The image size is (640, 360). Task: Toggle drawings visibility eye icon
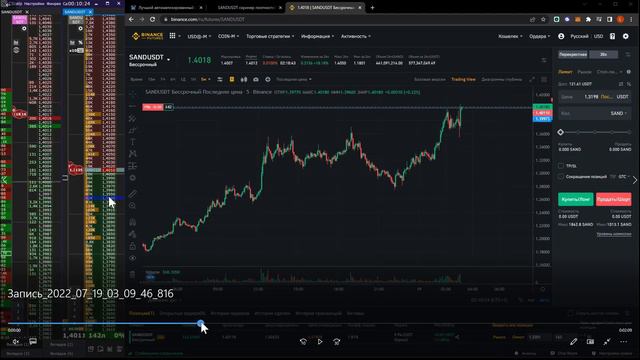(133, 258)
